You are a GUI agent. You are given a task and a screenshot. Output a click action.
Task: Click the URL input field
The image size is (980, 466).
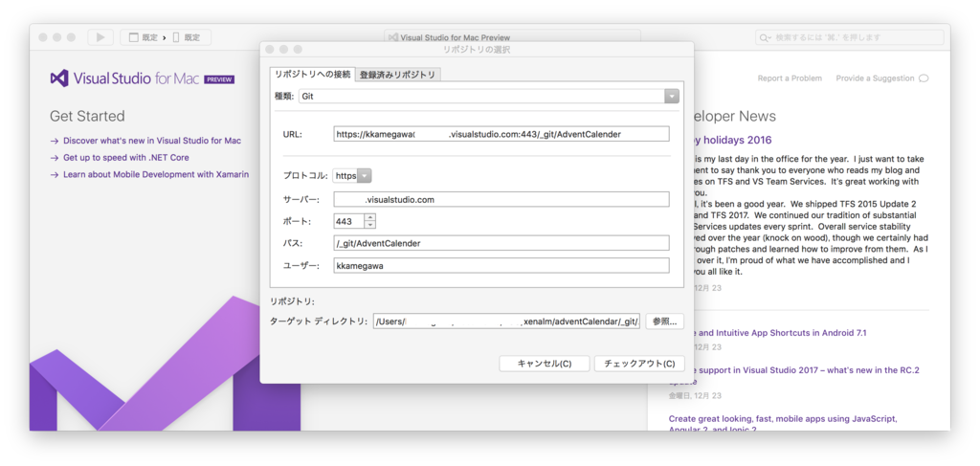point(501,134)
